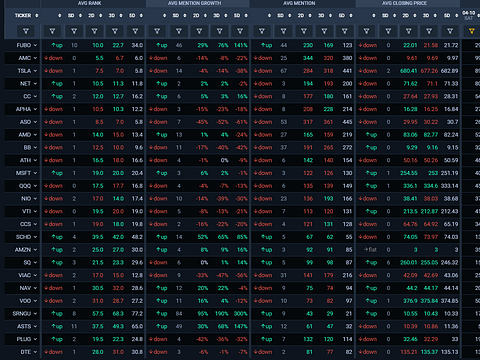
Task: Open filter under AVG MENTION GROWTH 3D column
Action: [x=219, y=31]
